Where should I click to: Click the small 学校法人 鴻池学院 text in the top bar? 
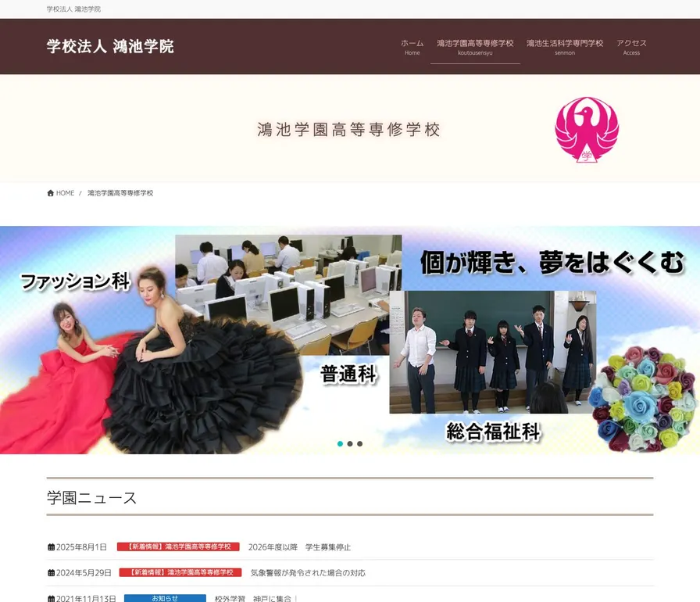[x=73, y=9]
